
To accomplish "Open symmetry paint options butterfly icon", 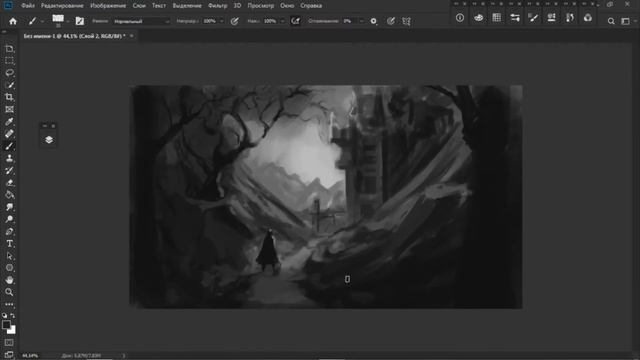I will tap(407, 21).
